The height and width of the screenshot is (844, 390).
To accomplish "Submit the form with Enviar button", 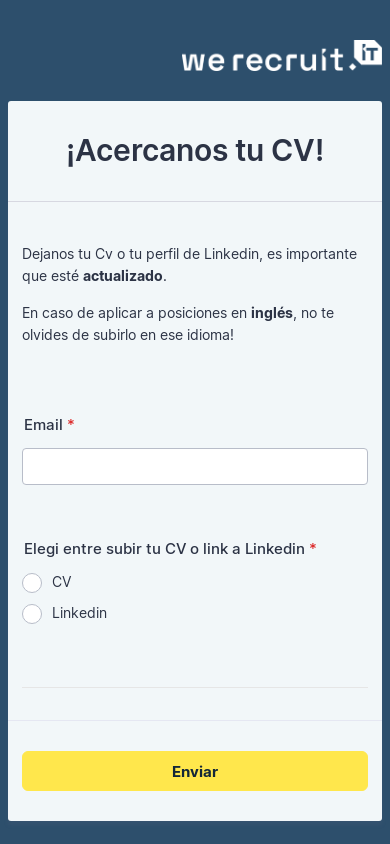I will [195, 771].
